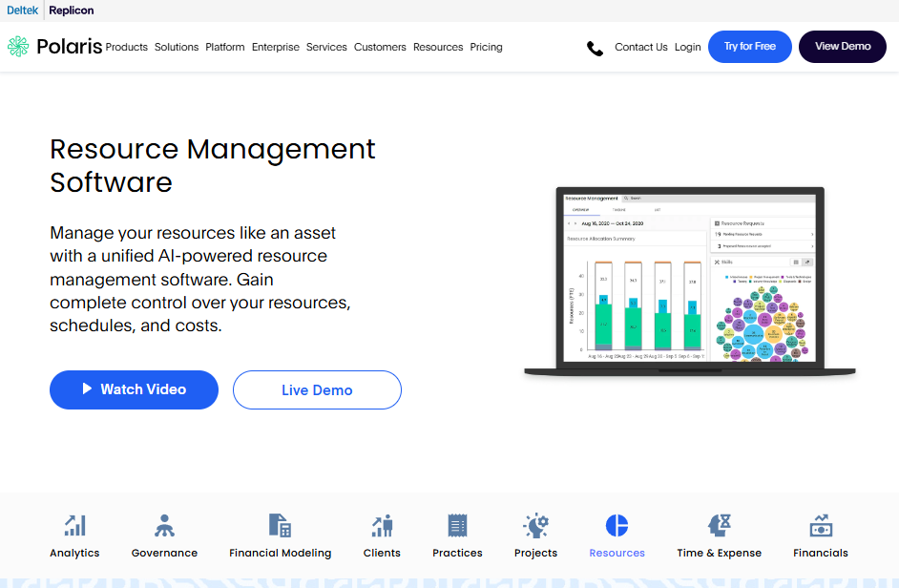The height and width of the screenshot is (588, 899).
Task: Open the Platform menu
Action: point(225,47)
